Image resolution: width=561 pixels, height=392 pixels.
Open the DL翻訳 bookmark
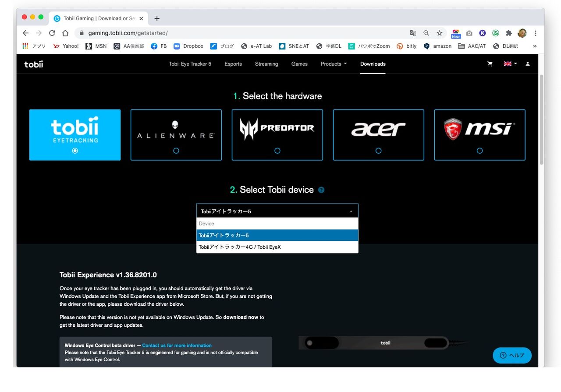click(505, 46)
